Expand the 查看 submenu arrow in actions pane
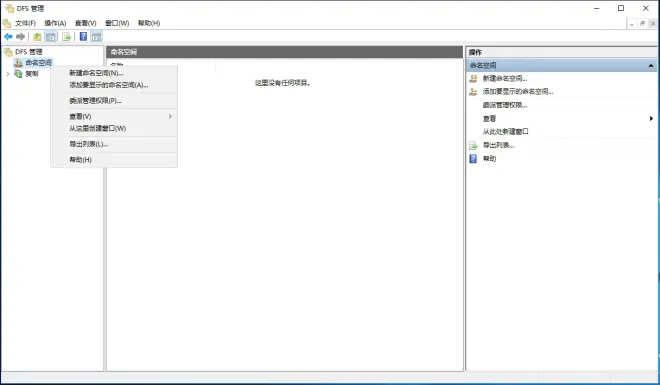Viewport: 660px width, 385px height. coord(651,118)
